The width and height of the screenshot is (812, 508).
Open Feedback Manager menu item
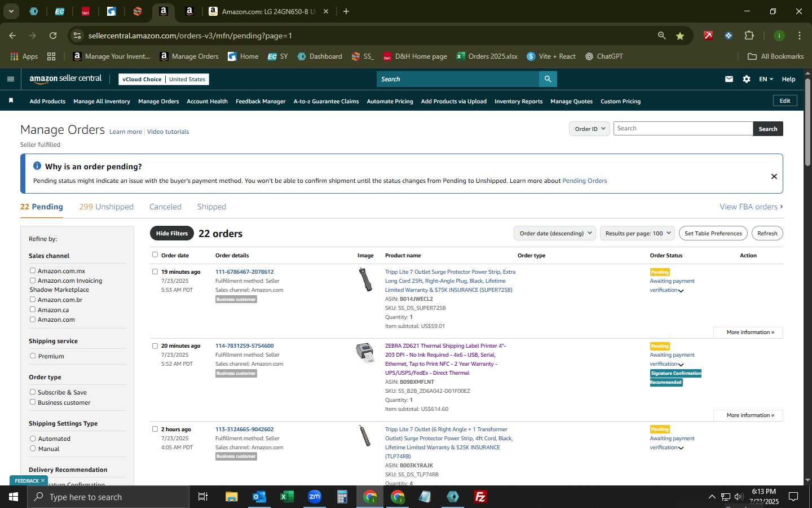coord(261,102)
